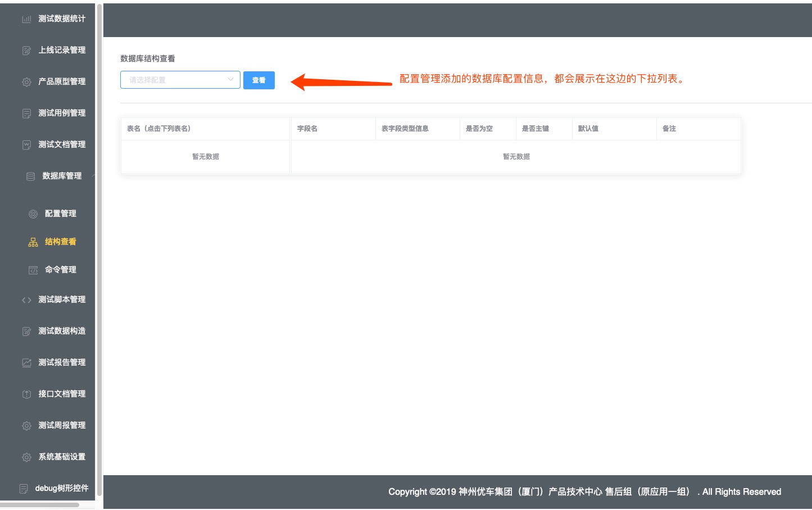Click the angle brackets icon beside 测试脚本管理
This screenshot has height=510, width=812.
tap(26, 300)
